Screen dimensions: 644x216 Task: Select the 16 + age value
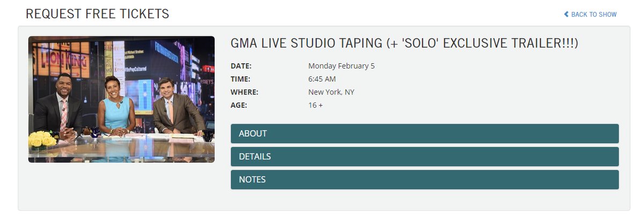(316, 105)
